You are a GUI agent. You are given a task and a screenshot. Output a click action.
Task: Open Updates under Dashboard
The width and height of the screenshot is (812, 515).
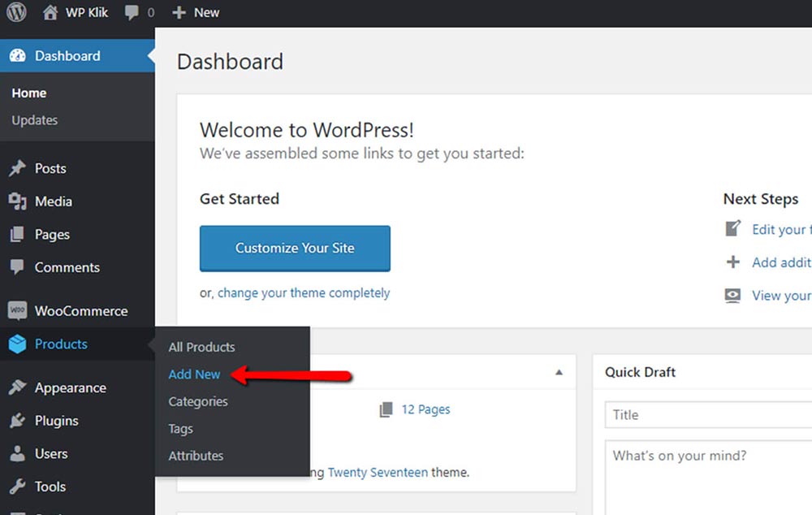pos(35,120)
